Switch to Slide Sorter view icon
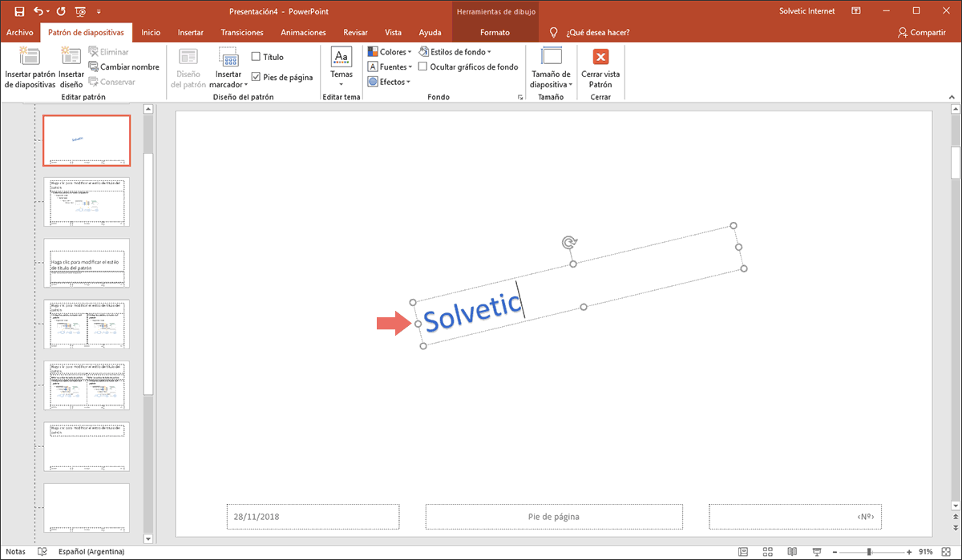 point(768,551)
